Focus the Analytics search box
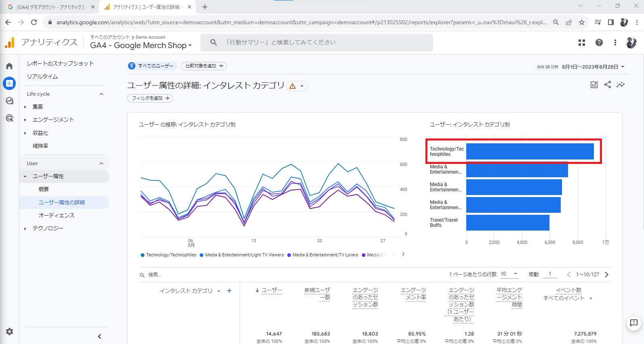Image resolution: width=644 pixels, height=344 pixels. [x=317, y=42]
